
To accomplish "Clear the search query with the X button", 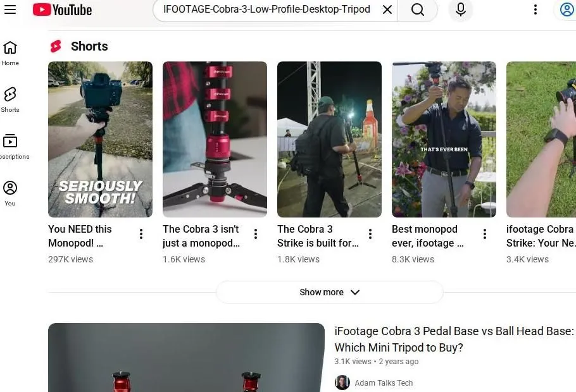I will [x=387, y=9].
